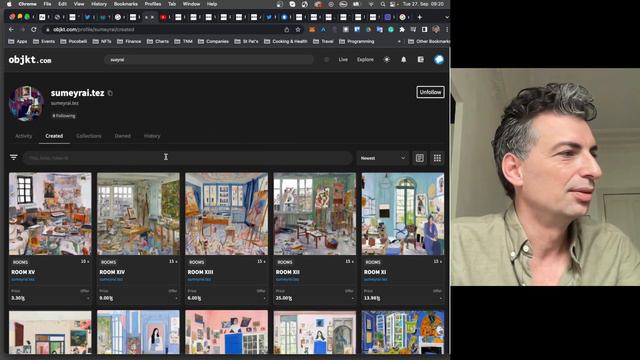Image resolution: width=640 pixels, height=360 pixels.
Task: Open the blue account avatar menu
Action: pyautogui.click(x=439, y=60)
